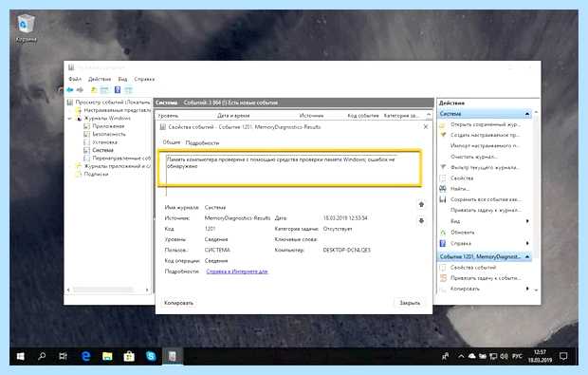Expand the Вид submenu in actions pane
588x375 pixels.
click(x=527, y=221)
